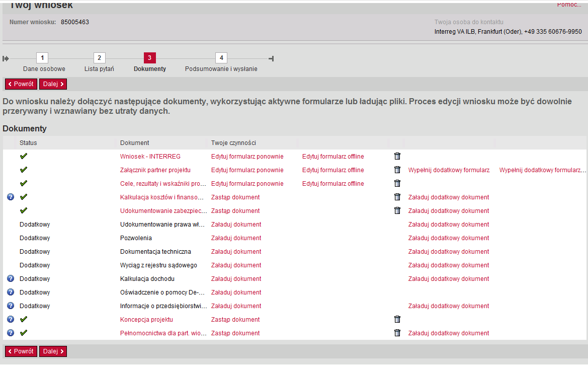Screen dimensions: 588x366
Task: Click Załaduj dokument for Udokumentowanie prawa wł...
Action: coord(236,224)
